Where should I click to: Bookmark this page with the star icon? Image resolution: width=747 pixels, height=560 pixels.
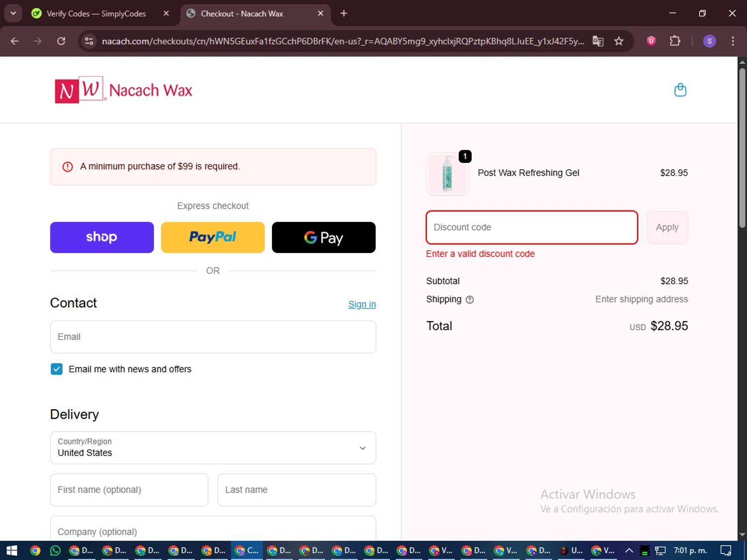point(619,41)
